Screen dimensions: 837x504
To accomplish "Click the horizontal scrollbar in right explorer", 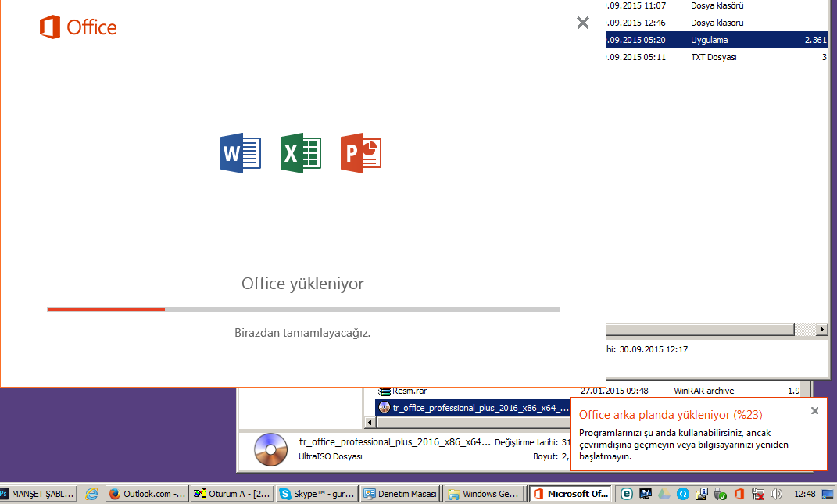I will (699, 330).
